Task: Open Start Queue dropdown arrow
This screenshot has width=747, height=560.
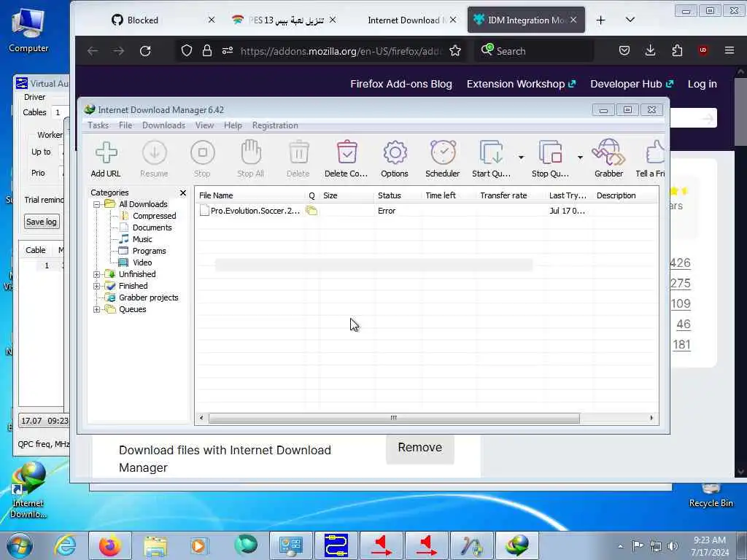Action: coord(521,157)
